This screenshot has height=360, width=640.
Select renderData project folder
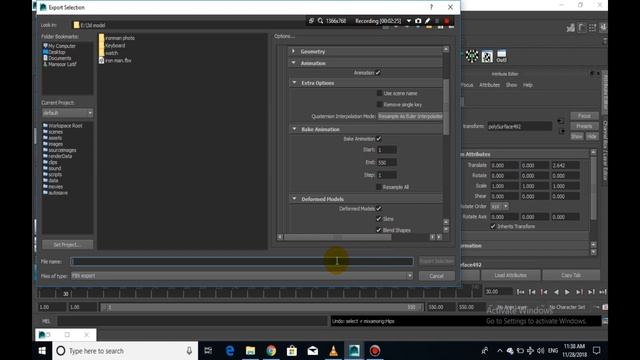(58, 156)
